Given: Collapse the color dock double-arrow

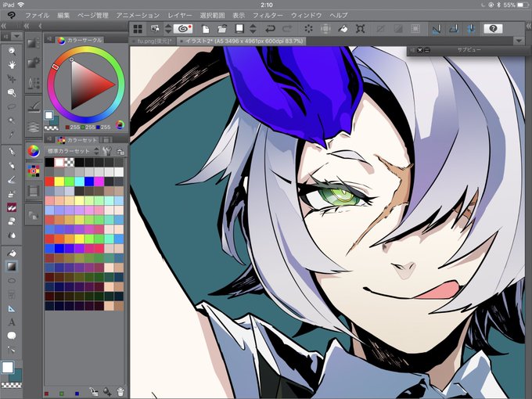Looking at the screenshot, I should click(27, 26).
